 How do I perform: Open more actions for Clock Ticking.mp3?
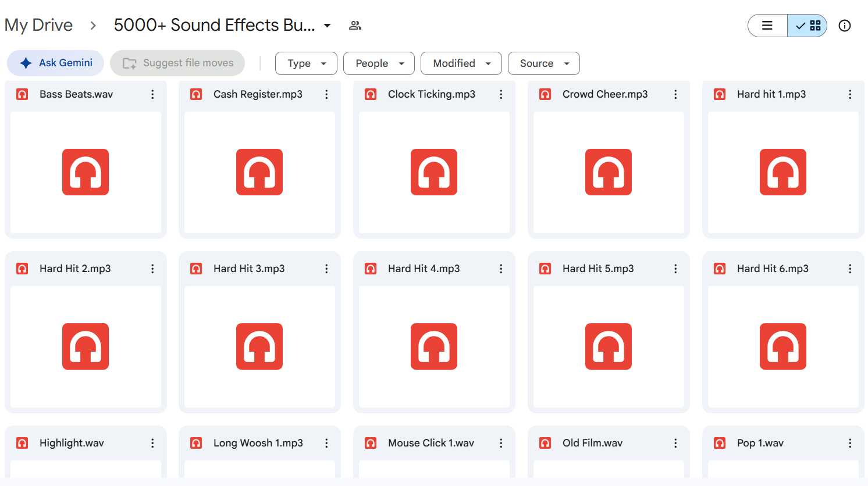501,94
